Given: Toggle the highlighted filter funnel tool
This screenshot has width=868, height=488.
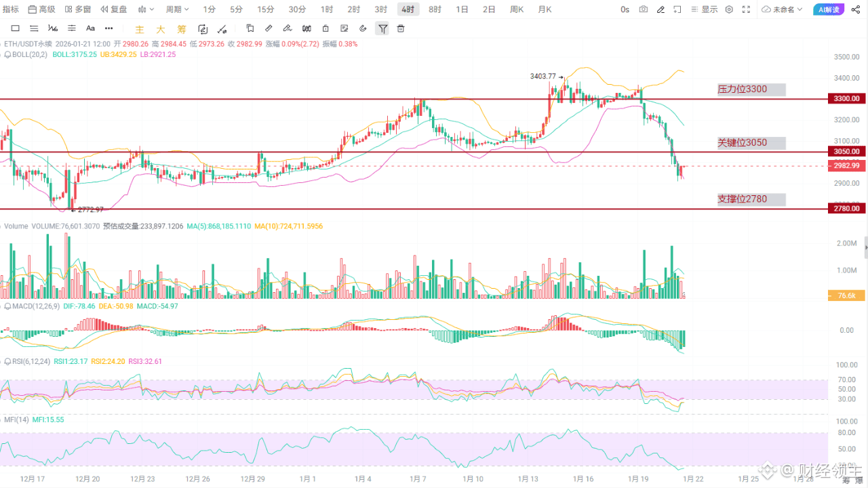Looking at the screenshot, I should [x=382, y=28].
